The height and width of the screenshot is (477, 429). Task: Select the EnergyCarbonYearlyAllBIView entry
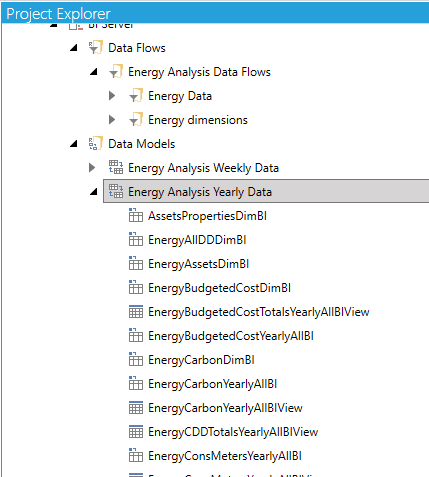(x=225, y=408)
